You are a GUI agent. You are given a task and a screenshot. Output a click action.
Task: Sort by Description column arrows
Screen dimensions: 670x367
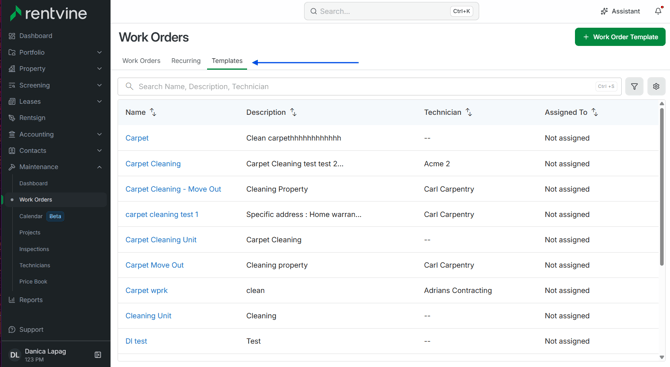point(293,112)
